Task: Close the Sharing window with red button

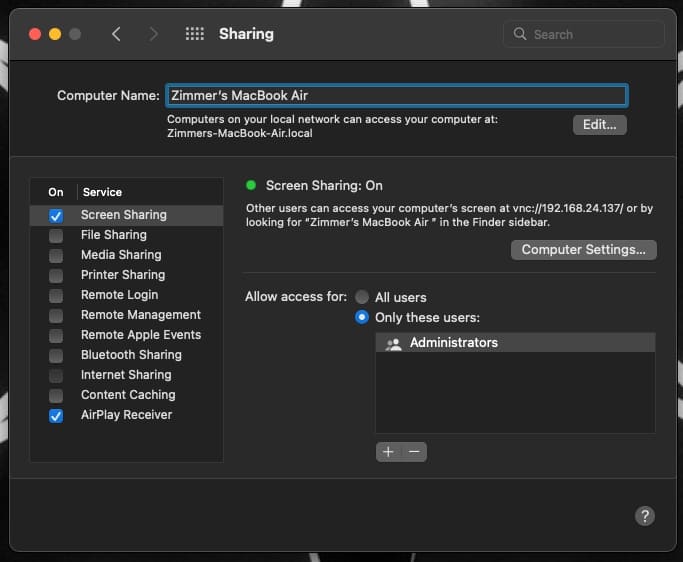Action: [35, 34]
